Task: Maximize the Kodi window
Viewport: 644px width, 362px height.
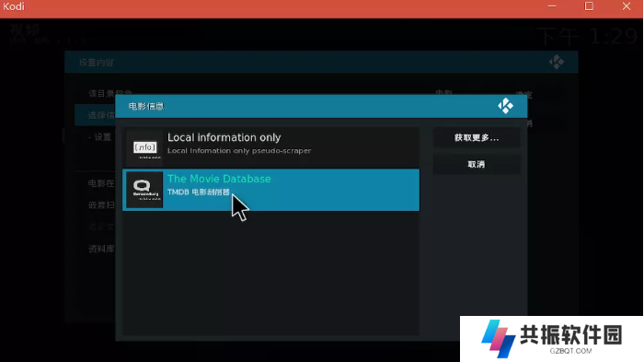Action: click(589, 6)
